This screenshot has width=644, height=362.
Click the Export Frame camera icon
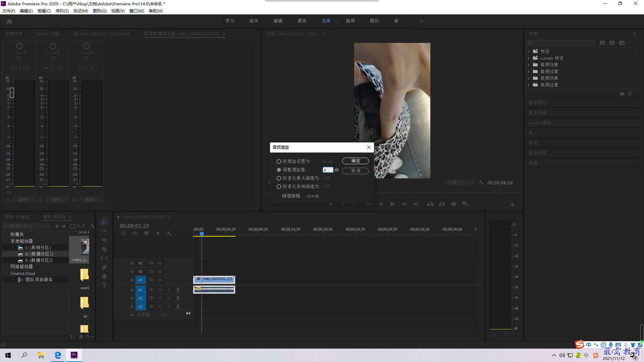tap(454, 204)
